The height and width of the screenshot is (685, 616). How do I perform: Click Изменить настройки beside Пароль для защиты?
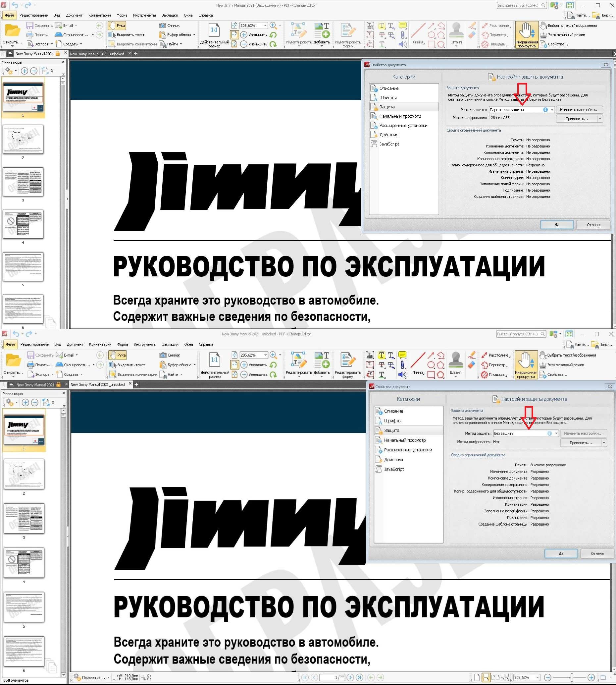pos(579,110)
